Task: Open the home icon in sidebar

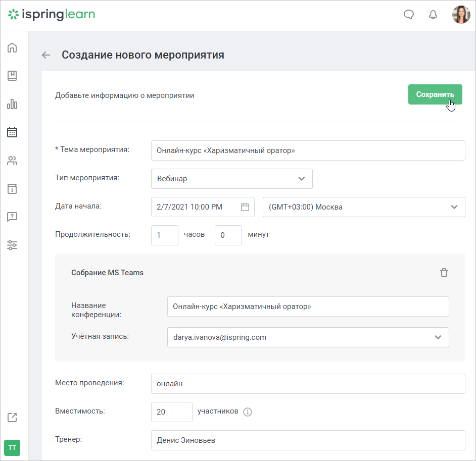Action: point(12,48)
